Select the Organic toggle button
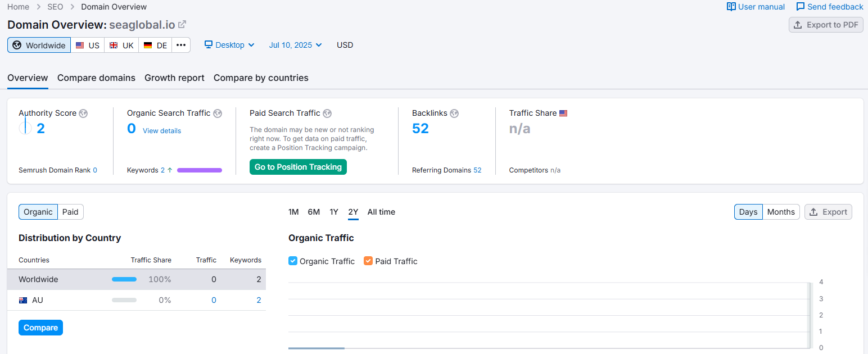 tap(38, 212)
